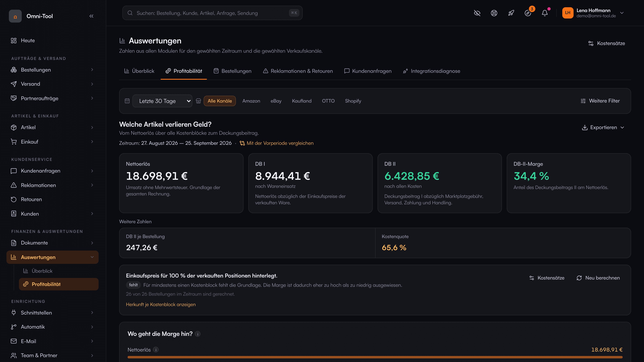Select the Alle Kanäle filter chip
Image resolution: width=644 pixels, height=362 pixels.
(x=220, y=101)
